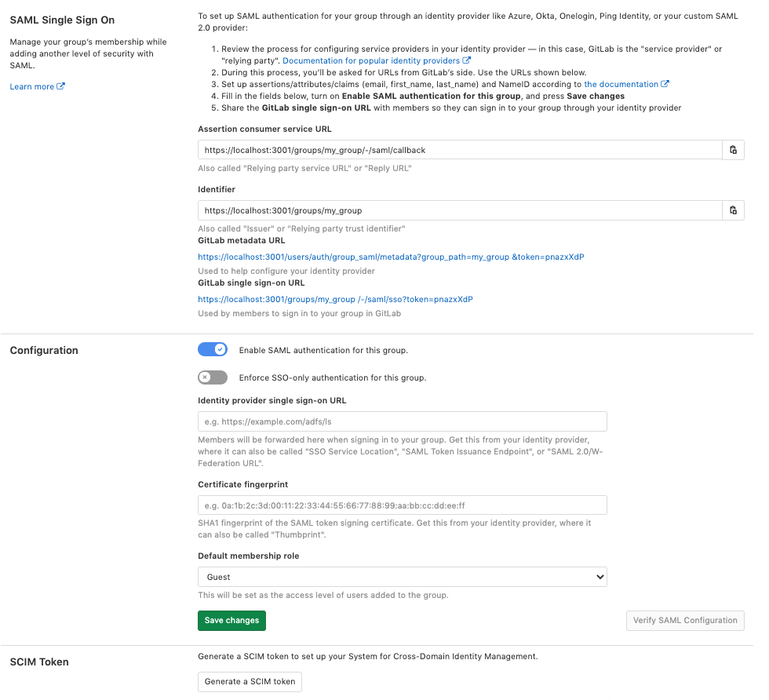Copy the Assertion consumer service URL to clipboard
Screen dimensions: 769x700
pos(733,150)
